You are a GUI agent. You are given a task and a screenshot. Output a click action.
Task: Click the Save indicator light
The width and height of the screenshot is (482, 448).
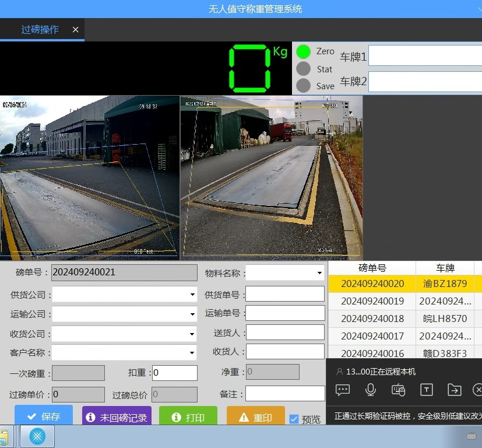tap(303, 86)
